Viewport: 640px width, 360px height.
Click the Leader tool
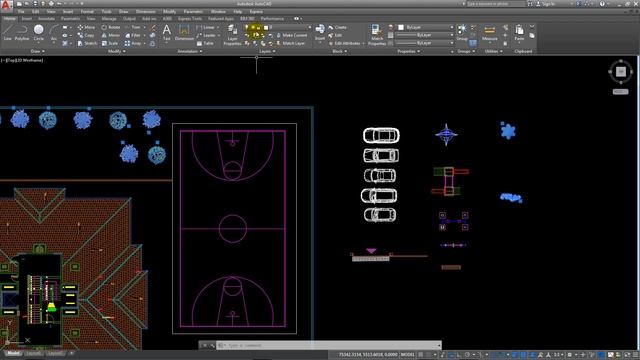[x=206, y=36]
